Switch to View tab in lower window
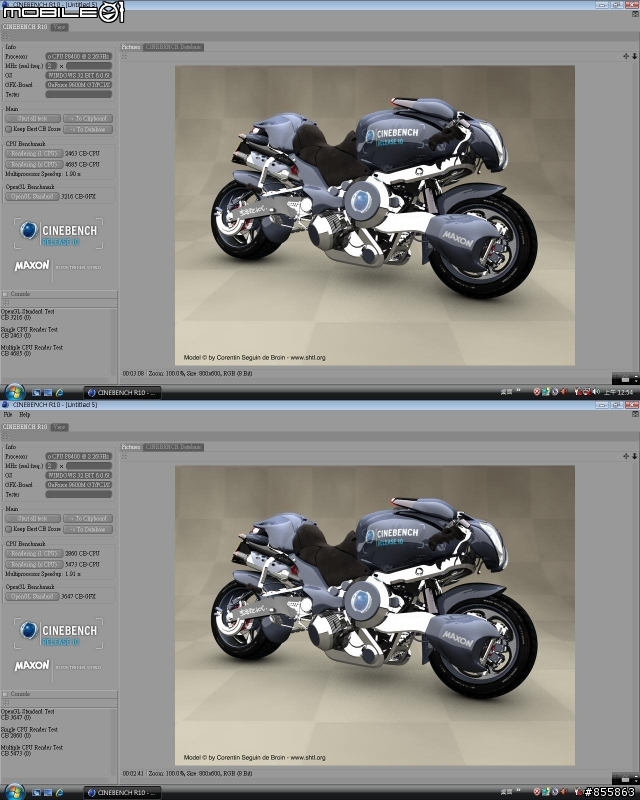 pos(59,427)
